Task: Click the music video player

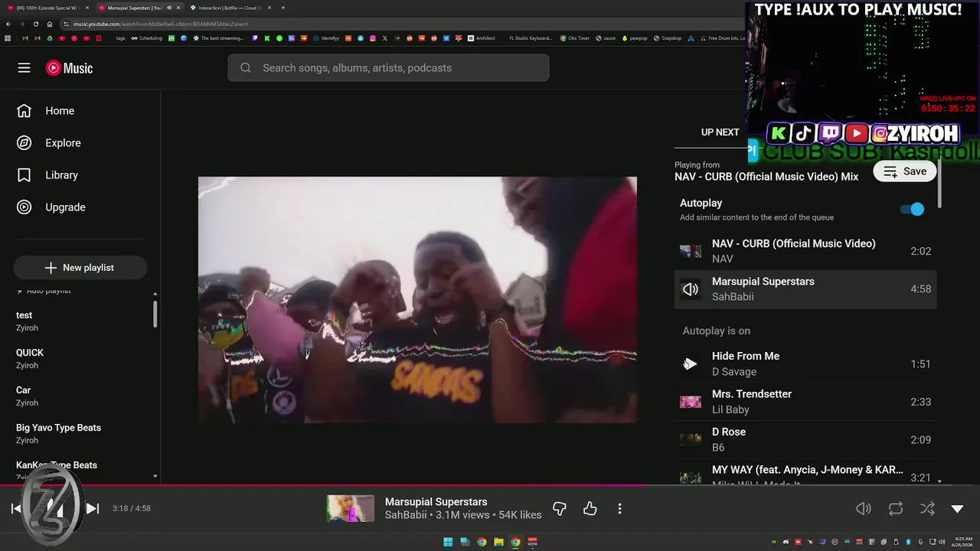Action: [x=417, y=300]
